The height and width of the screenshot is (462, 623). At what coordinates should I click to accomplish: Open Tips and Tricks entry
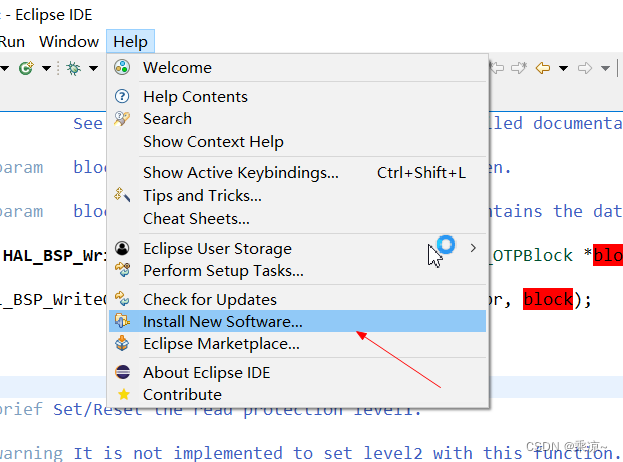coord(297,196)
